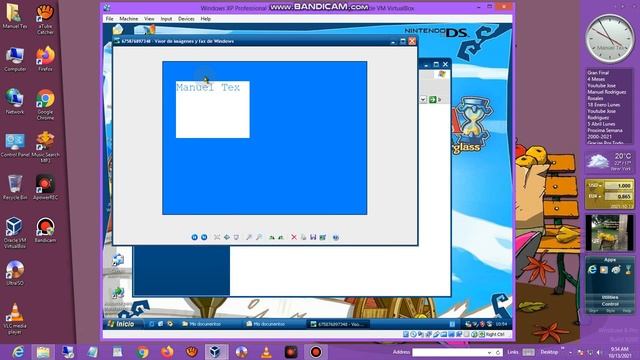Open the VirtualBox View menu
The image size is (640, 360).
pyautogui.click(x=149, y=19)
